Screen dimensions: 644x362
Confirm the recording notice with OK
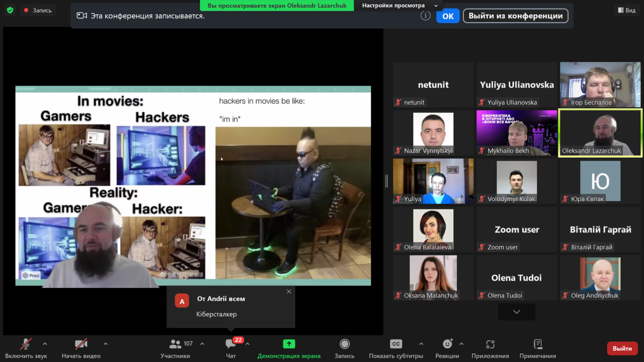point(448,16)
